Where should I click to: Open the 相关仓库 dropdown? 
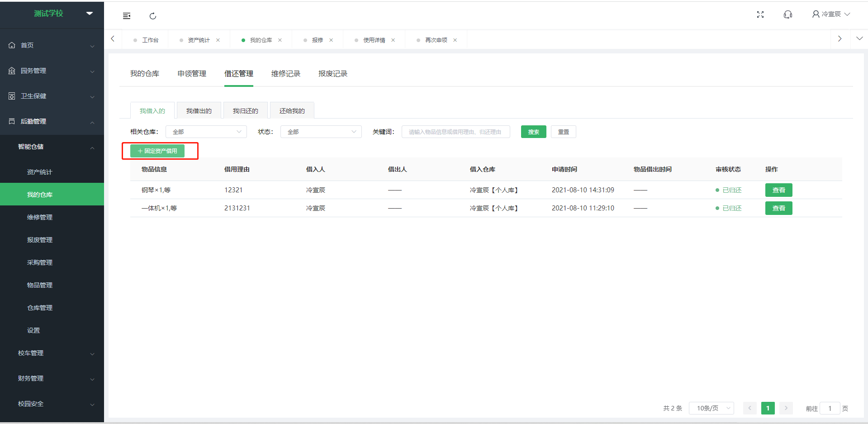[206, 132]
